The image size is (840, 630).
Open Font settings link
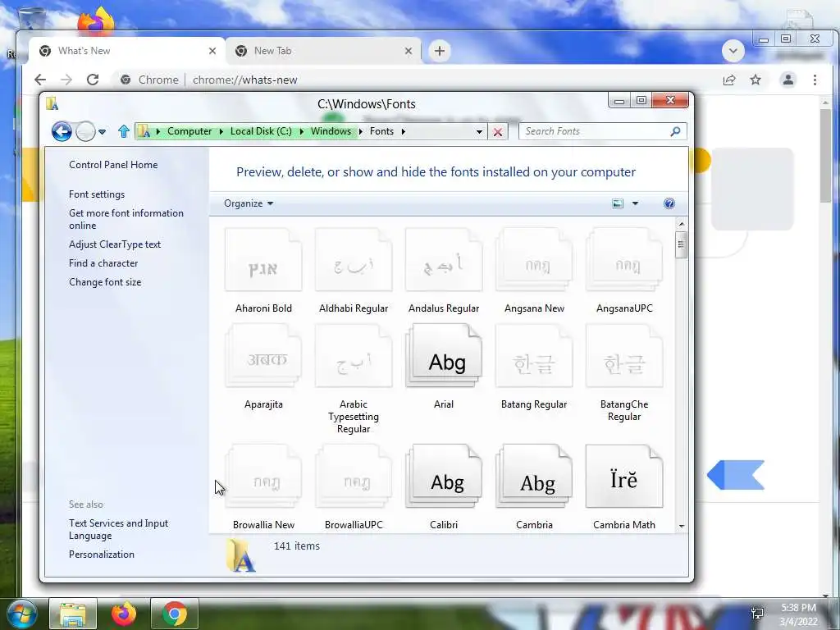97,194
